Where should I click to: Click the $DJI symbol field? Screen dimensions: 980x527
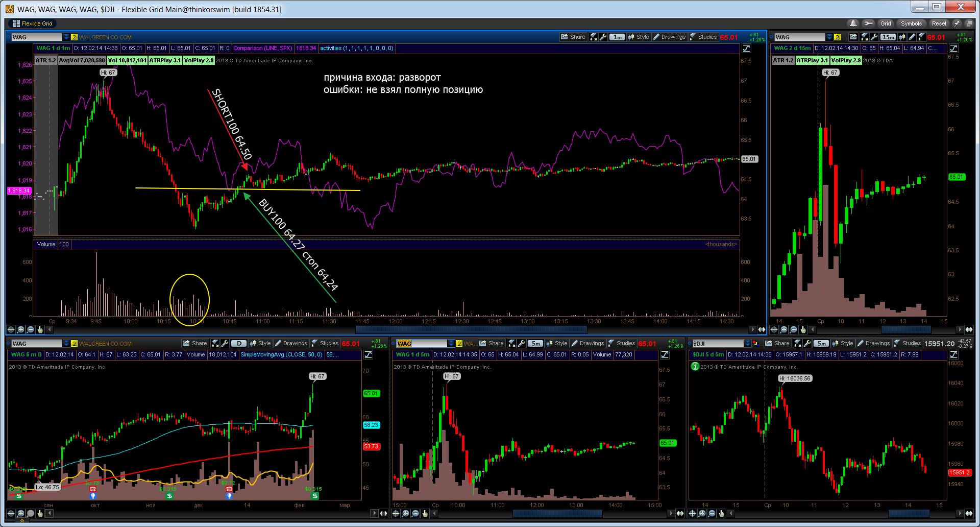pyautogui.click(x=718, y=344)
